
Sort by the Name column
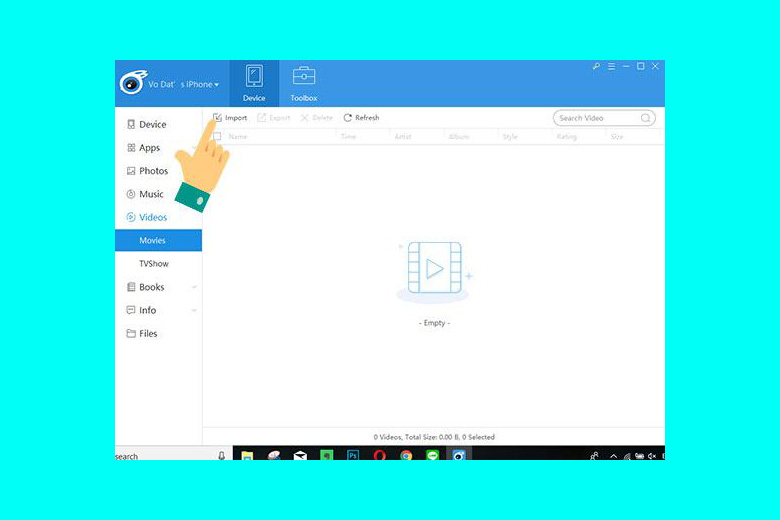(238, 136)
